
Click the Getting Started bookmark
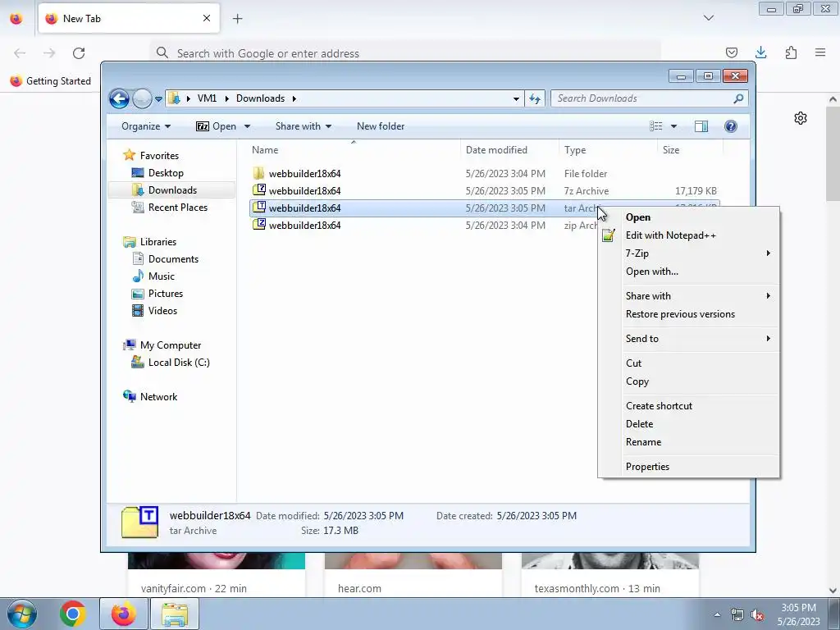click(x=51, y=81)
